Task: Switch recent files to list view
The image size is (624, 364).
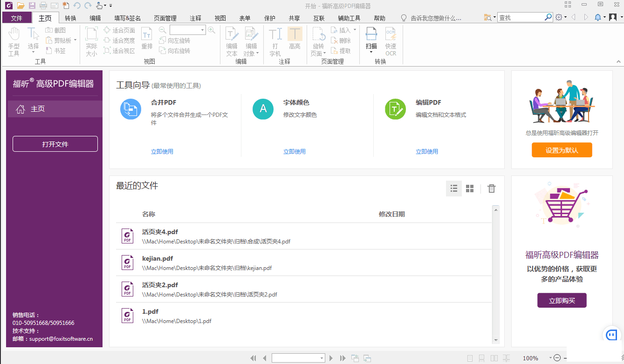Action: click(453, 188)
